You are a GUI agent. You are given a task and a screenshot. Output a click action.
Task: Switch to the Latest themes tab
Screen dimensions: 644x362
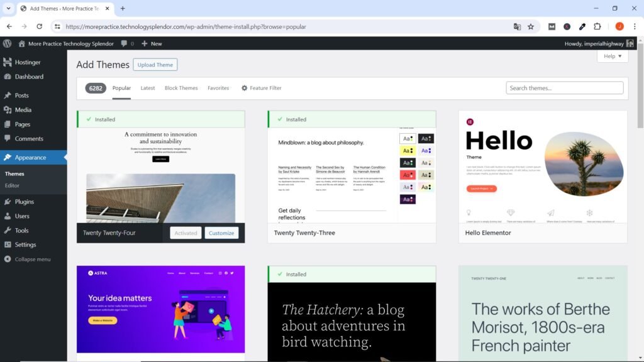[x=147, y=88]
